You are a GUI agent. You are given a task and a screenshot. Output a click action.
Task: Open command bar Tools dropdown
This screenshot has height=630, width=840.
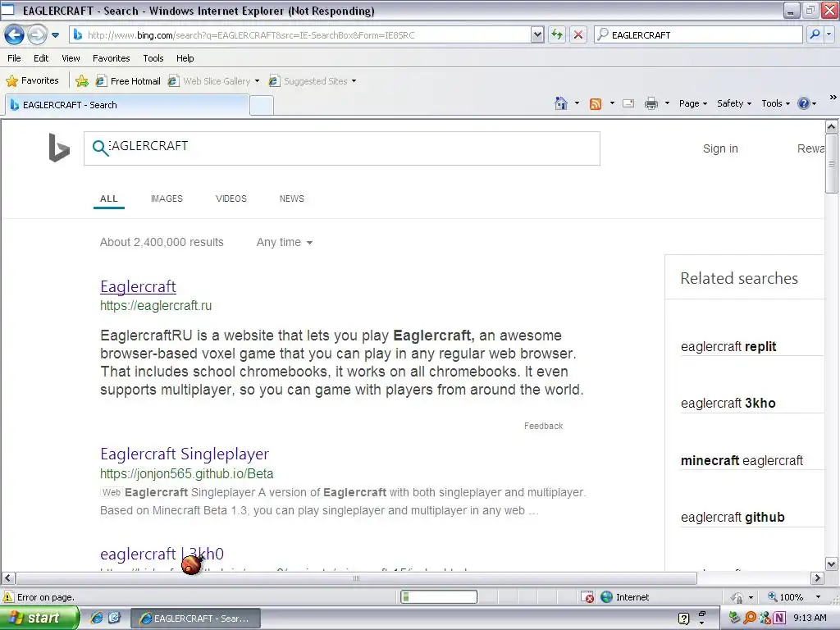pyautogui.click(x=775, y=103)
